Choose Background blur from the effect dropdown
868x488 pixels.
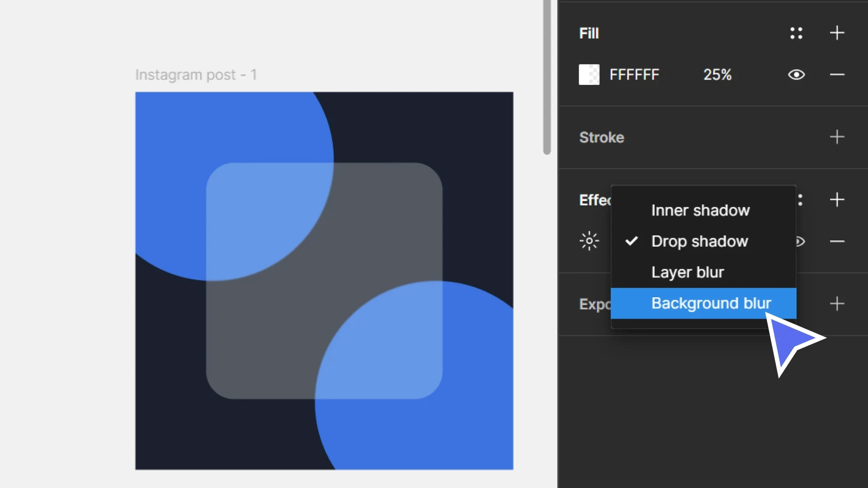[x=711, y=303]
